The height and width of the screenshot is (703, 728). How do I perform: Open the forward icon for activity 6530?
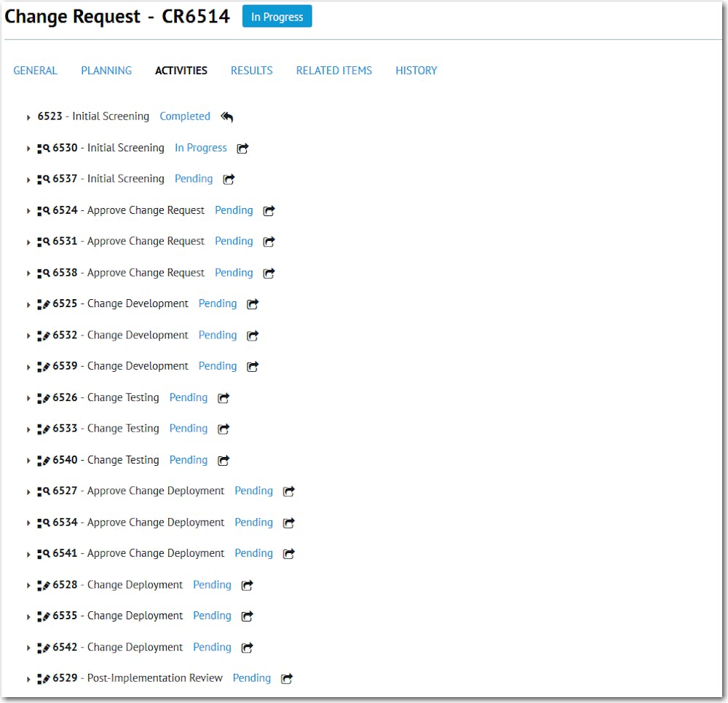click(242, 148)
